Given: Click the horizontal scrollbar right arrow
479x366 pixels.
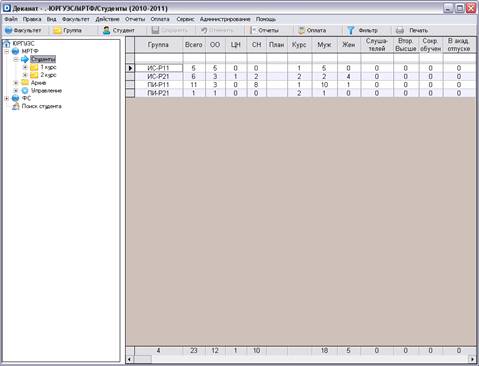Looking at the screenshot, I should click(472, 359).
